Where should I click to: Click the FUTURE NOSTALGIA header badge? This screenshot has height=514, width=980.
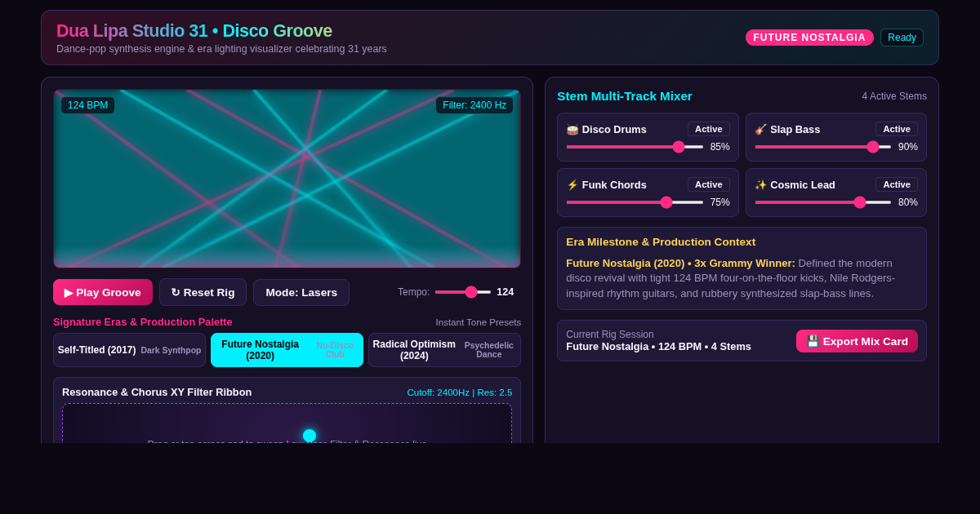coord(809,38)
